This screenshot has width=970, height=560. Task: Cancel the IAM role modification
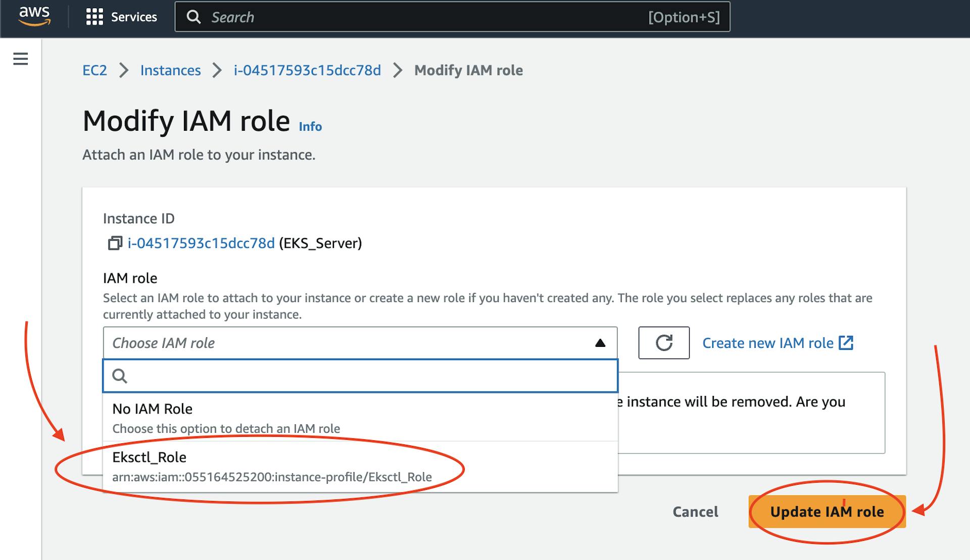point(695,512)
